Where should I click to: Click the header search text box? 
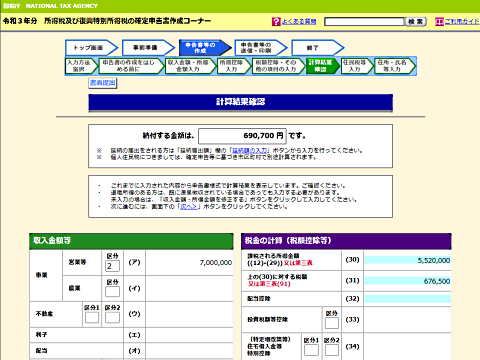pyautogui.click(x=364, y=22)
